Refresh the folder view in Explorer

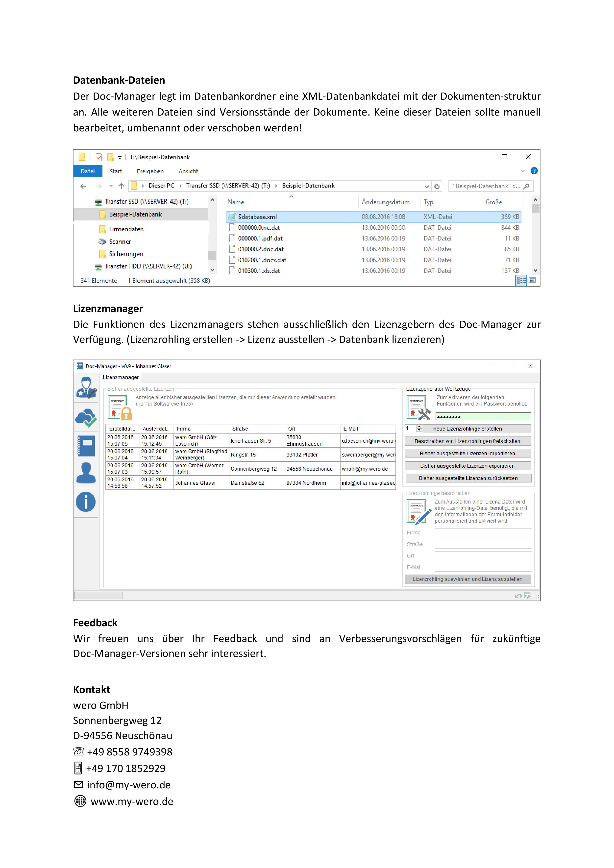[438, 186]
